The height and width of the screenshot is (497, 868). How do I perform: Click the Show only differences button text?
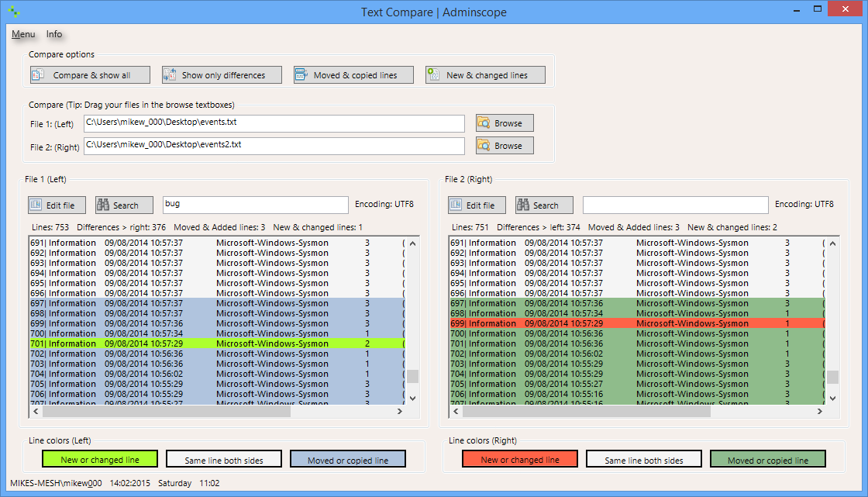click(224, 75)
